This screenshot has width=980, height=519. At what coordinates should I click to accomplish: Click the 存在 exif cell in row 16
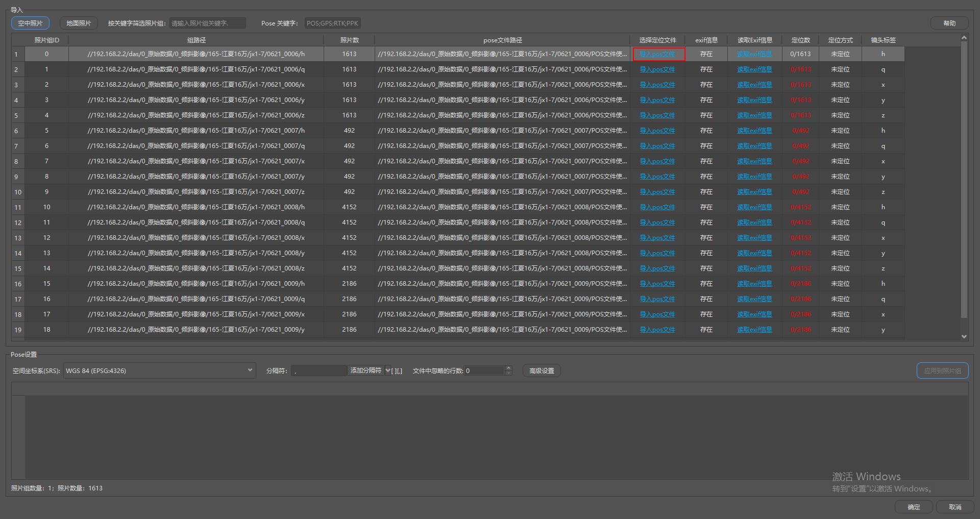pyautogui.click(x=706, y=284)
